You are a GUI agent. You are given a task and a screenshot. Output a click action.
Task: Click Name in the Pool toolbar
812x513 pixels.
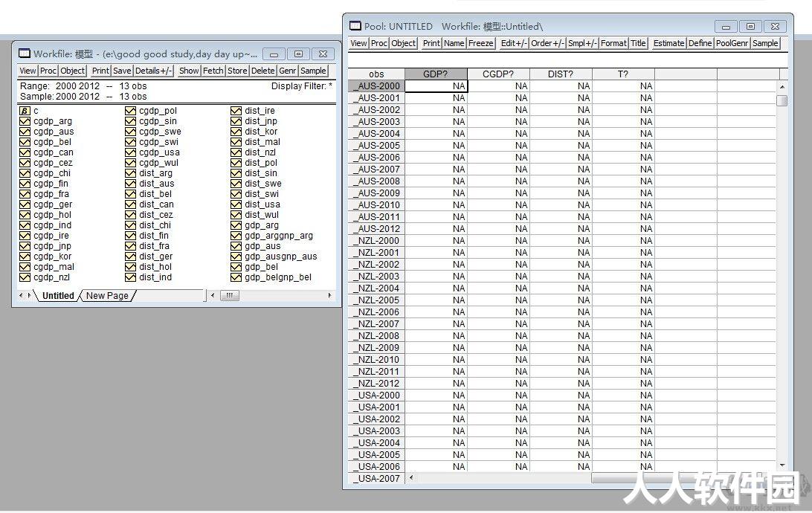454,43
